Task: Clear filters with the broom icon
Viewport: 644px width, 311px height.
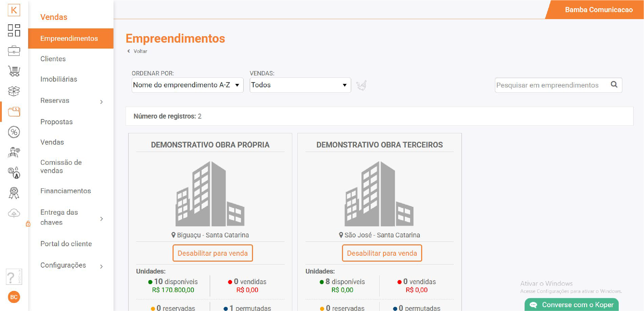Action: [361, 85]
